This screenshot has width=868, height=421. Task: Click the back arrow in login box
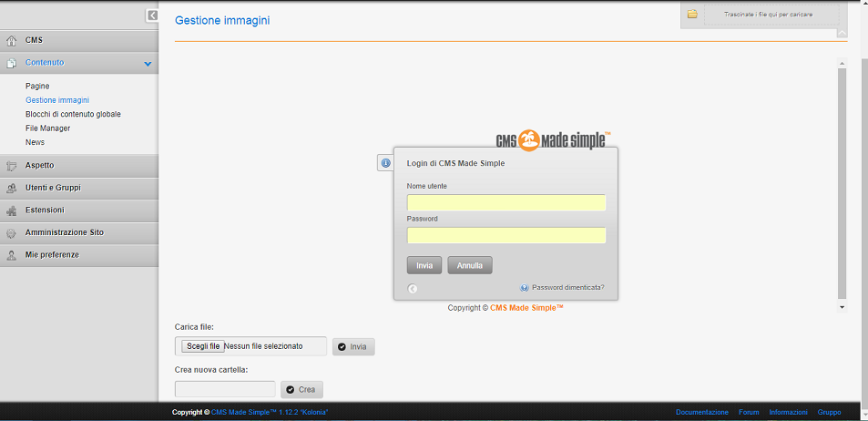click(x=413, y=289)
